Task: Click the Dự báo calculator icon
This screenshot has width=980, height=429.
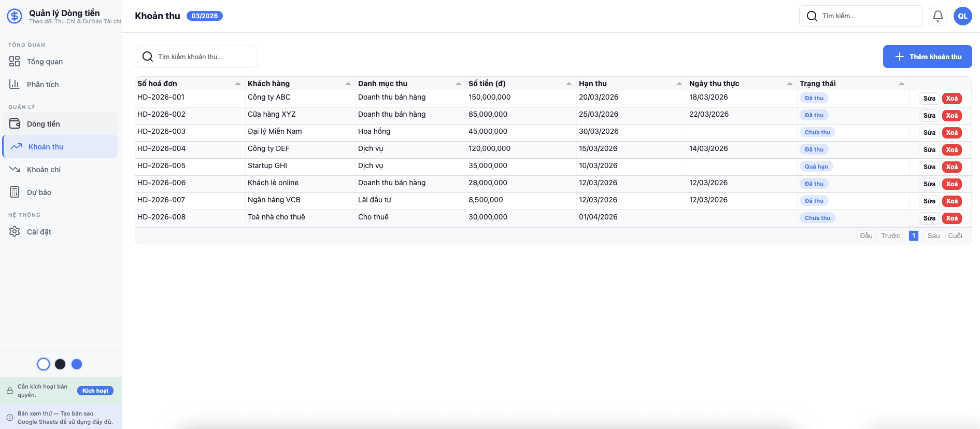Action: pyautogui.click(x=15, y=192)
